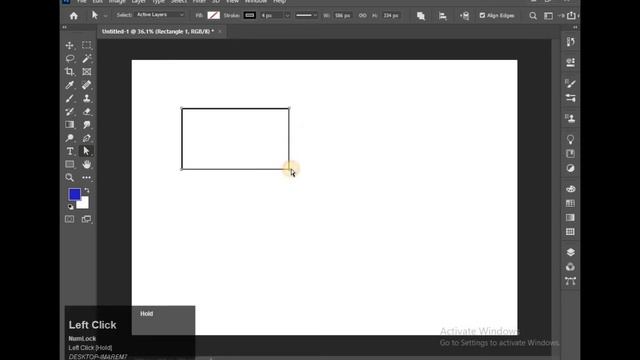Open the Fill color swatch

[213, 16]
